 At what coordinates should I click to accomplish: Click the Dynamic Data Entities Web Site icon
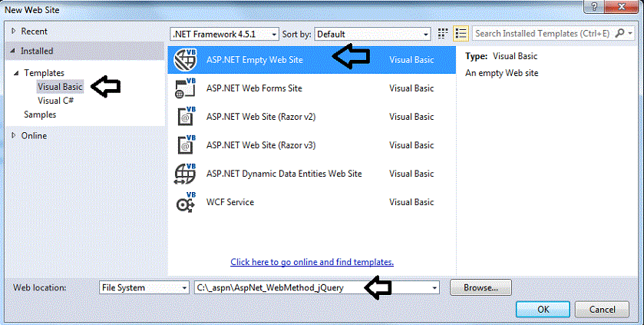(x=185, y=174)
